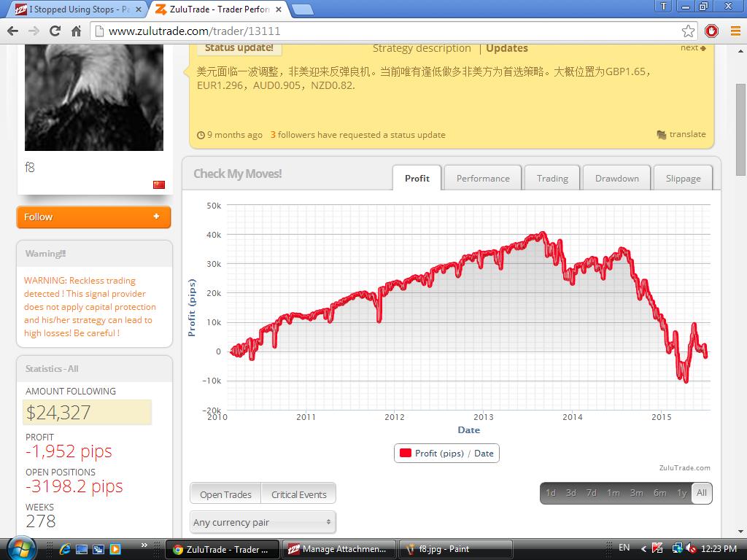
Task: Click the eagle profile picture
Action: click(94, 97)
